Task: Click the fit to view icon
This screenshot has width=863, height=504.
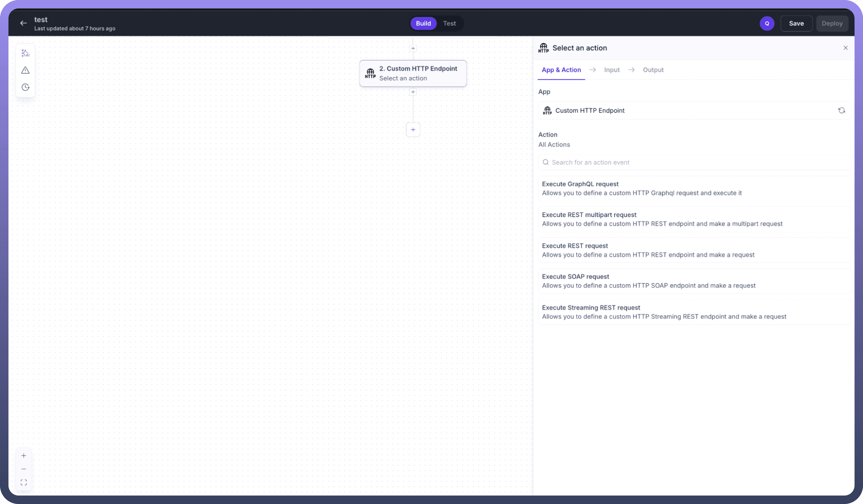Action: 24,482
